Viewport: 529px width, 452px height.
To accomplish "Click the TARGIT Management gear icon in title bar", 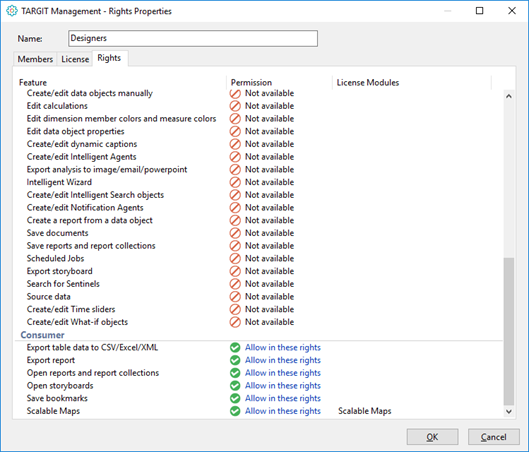I will click(12, 11).
